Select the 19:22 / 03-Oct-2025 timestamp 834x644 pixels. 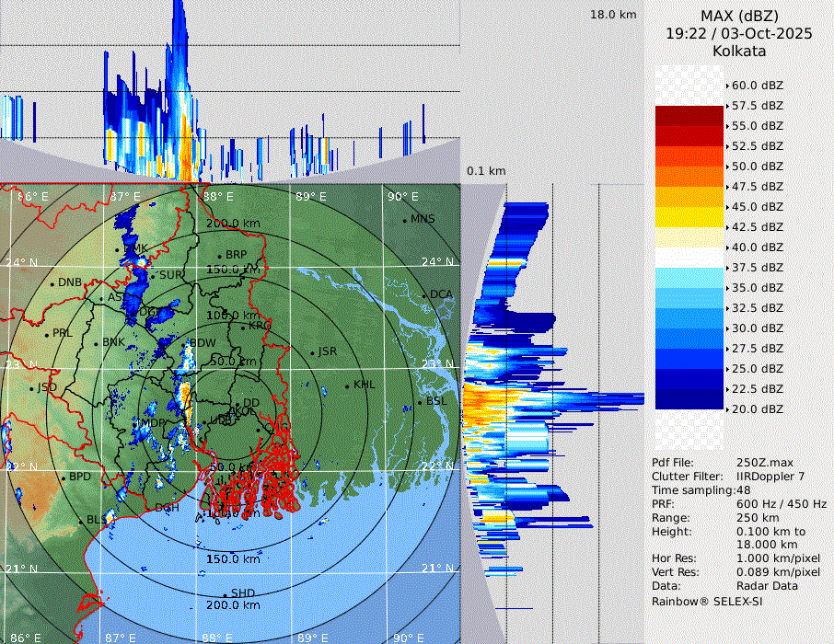point(738,33)
